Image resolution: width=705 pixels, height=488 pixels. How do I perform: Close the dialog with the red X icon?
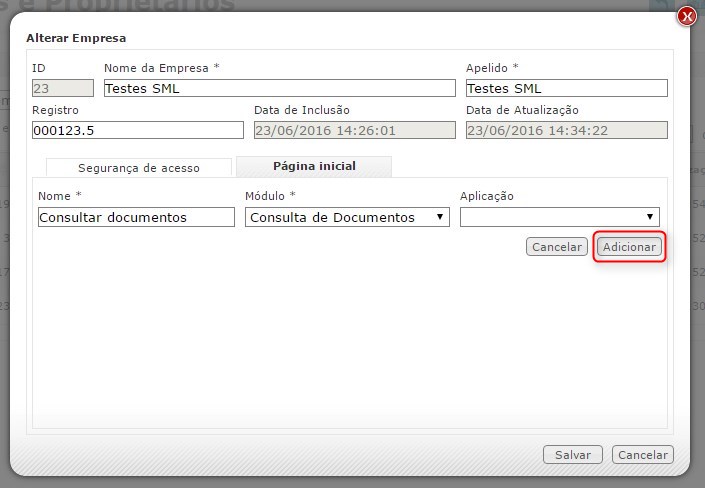tap(686, 16)
